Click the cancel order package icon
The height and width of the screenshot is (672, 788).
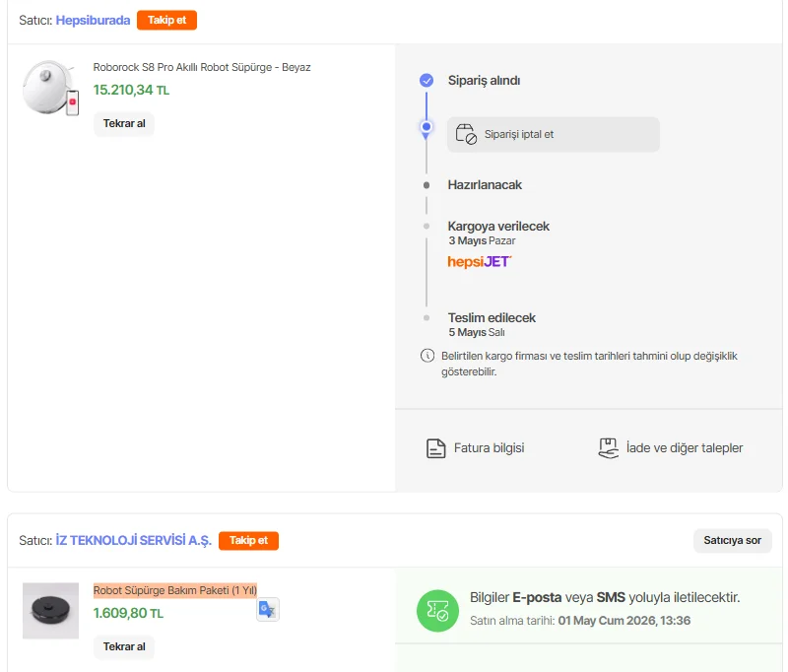pos(466,134)
